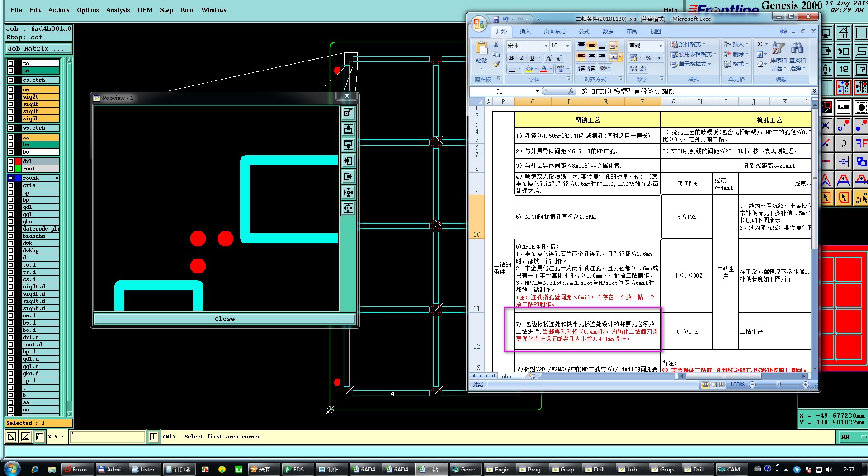Screen dimensions: 868x476
Task: Click the Job Matrix button
Action: pos(38,49)
